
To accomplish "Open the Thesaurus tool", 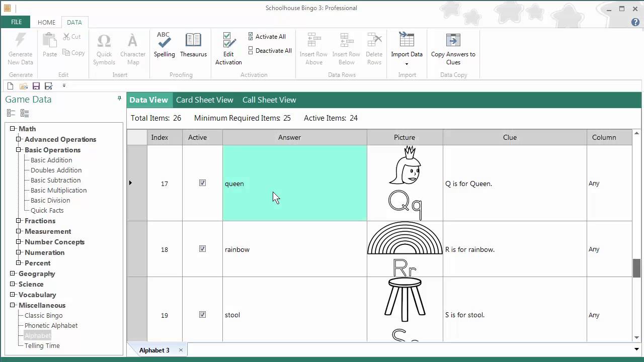I will click(x=193, y=45).
